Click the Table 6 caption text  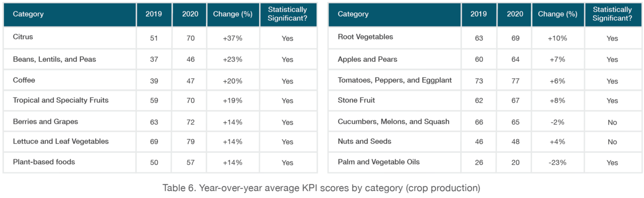321,188
